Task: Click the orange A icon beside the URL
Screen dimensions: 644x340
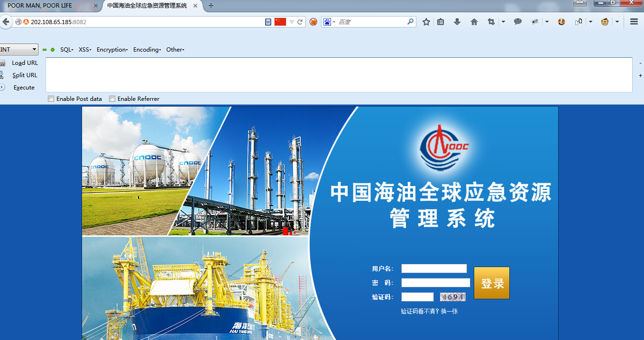Action: pyautogui.click(x=26, y=22)
